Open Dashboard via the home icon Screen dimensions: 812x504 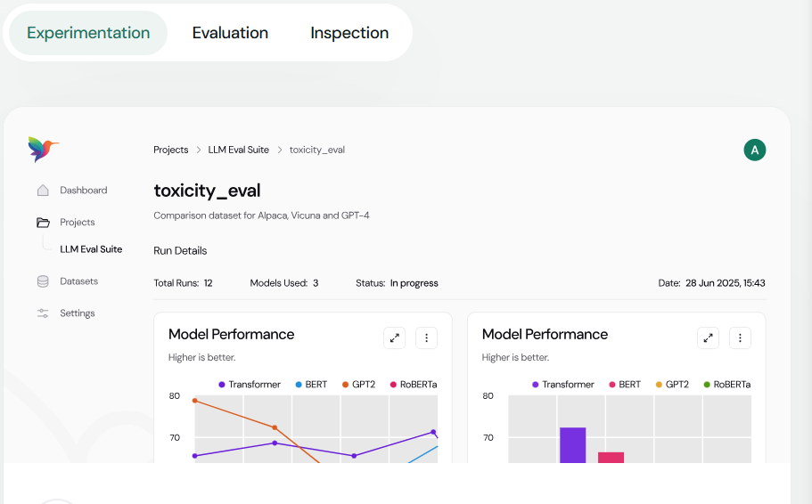click(x=43, y=191)
